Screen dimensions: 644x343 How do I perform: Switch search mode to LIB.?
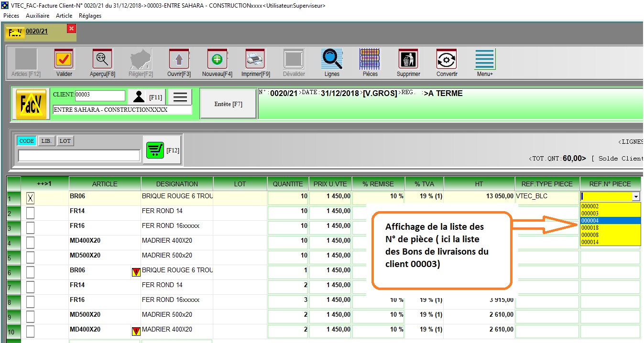coord(46,141)
